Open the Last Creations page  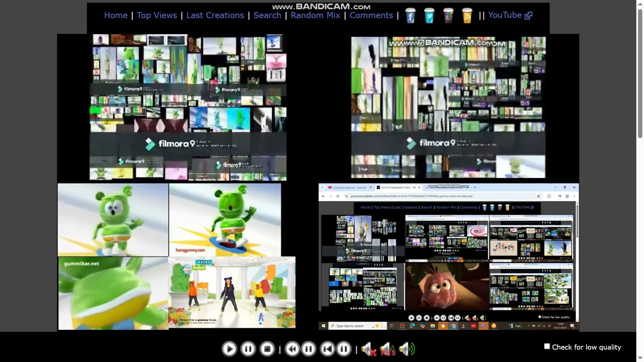tap(215, 15)
